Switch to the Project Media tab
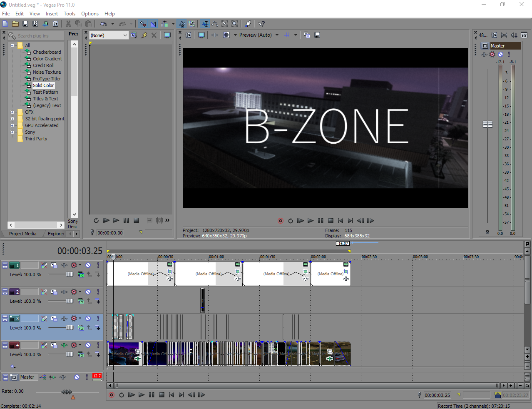 pos(22,234)
